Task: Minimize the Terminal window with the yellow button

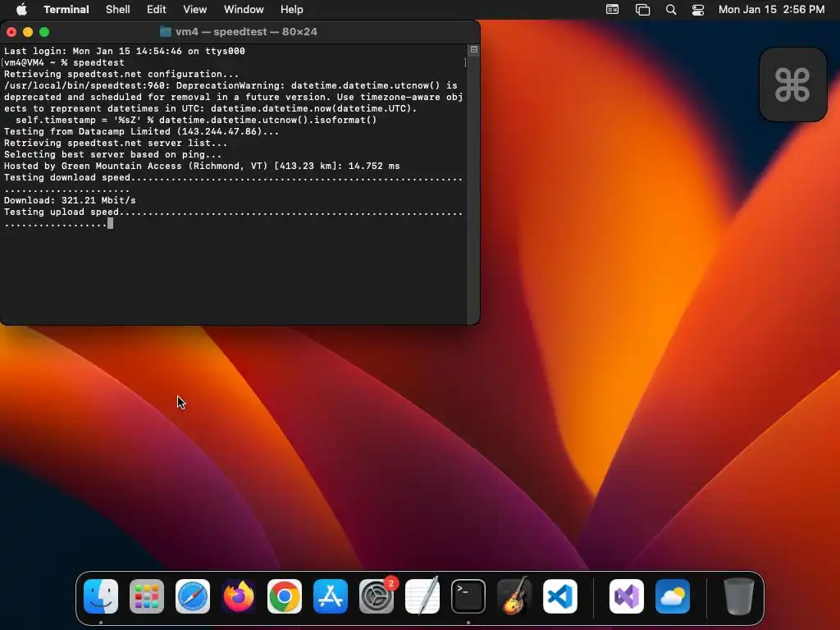Action: coord(28,32)
